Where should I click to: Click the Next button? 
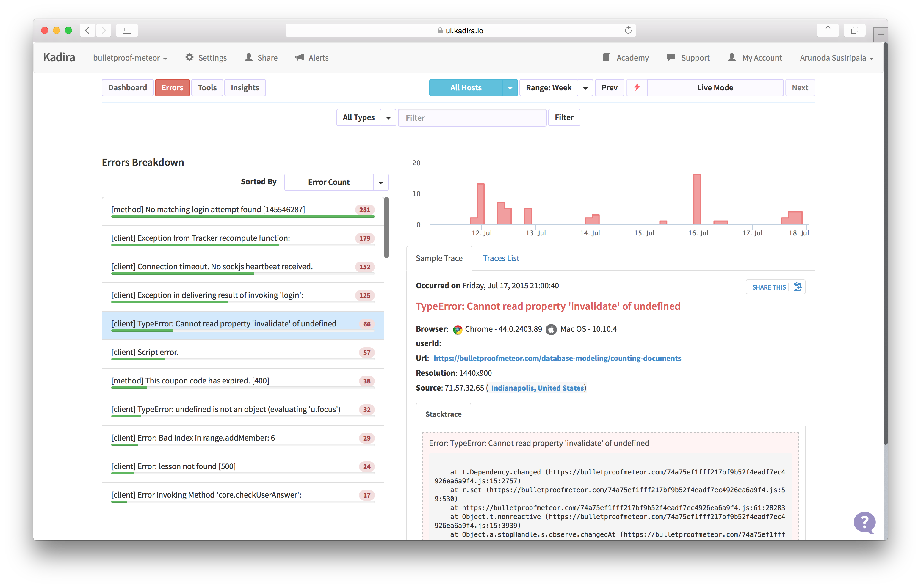(x=800, y=88)
